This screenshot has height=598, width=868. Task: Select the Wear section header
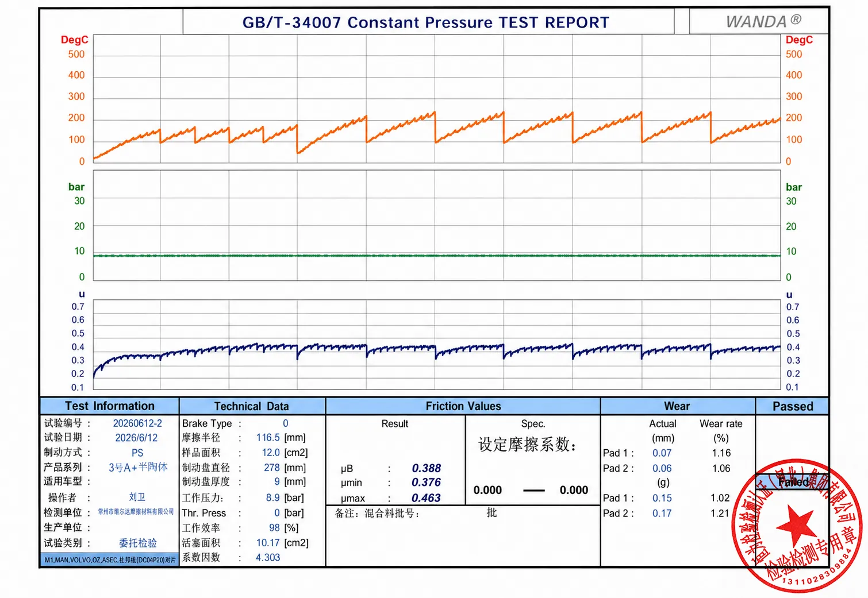[677, 406]
